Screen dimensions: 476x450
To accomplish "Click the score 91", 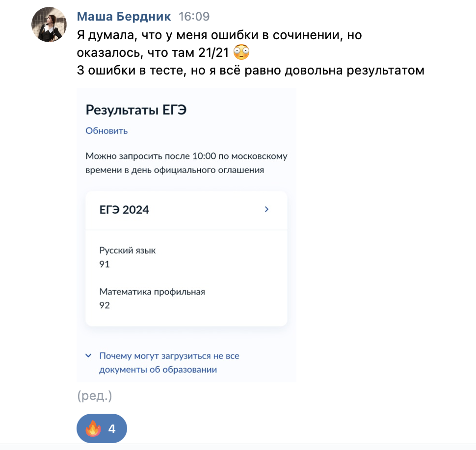I will point(105,264).
